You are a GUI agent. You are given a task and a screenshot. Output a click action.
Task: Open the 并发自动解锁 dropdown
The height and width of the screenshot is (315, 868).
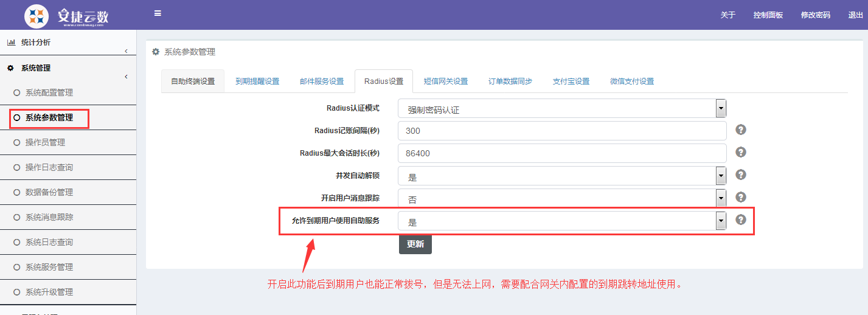click(562, 176)
